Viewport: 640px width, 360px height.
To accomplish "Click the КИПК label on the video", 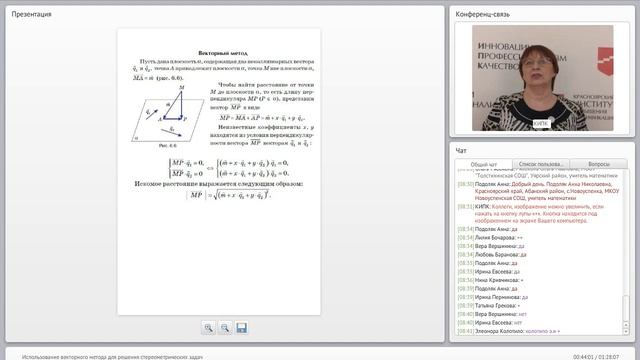I will click(541, 123).
